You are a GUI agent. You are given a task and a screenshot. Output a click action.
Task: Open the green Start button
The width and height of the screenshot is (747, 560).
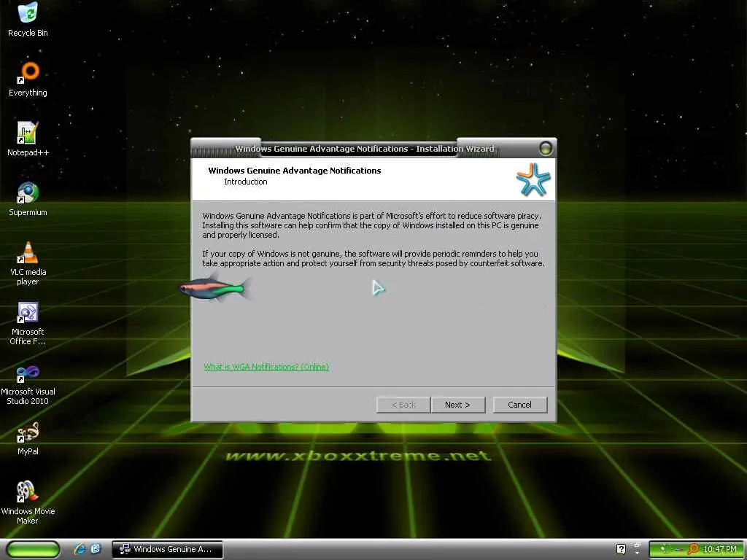33,549
